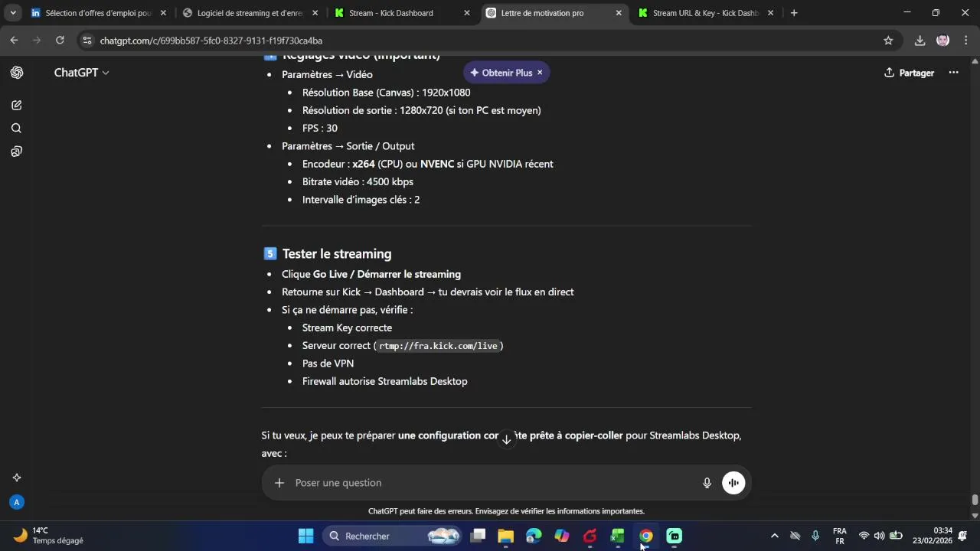Open Chrome downloads icon

[x=920, y=41]
